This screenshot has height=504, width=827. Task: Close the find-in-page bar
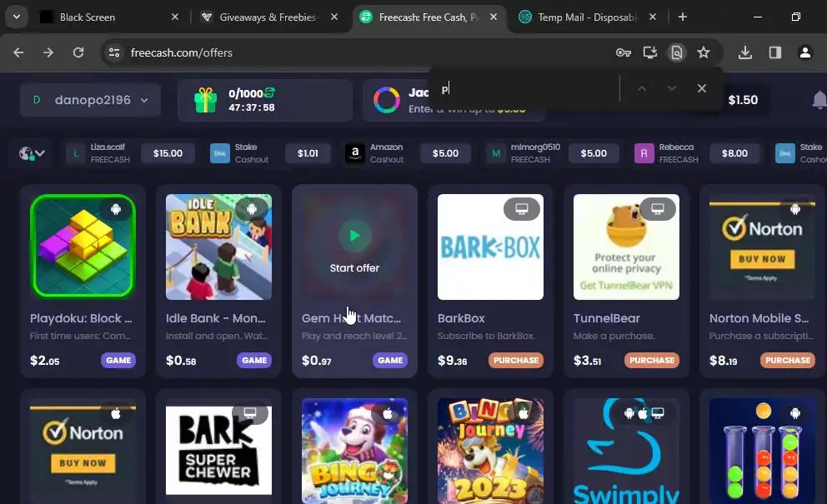click(x=701, y=88)
